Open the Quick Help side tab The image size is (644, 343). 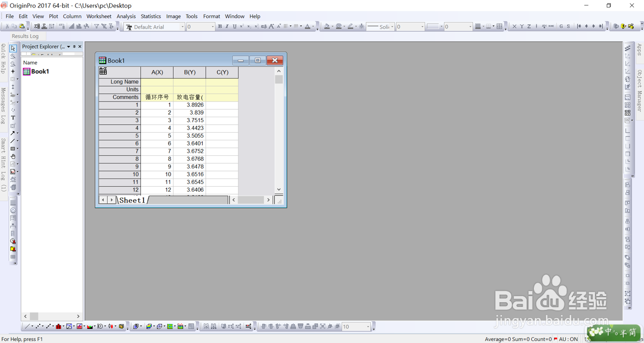tap(3, 59)
